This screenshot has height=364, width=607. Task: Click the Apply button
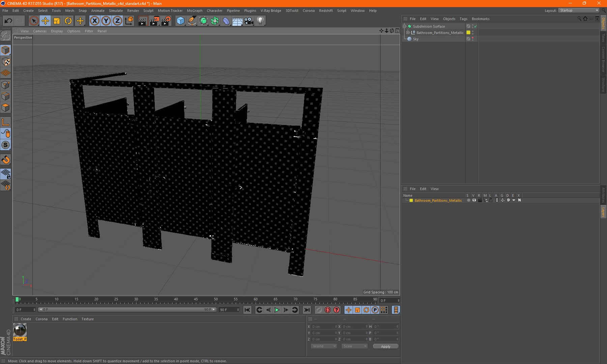click(385, 346)
